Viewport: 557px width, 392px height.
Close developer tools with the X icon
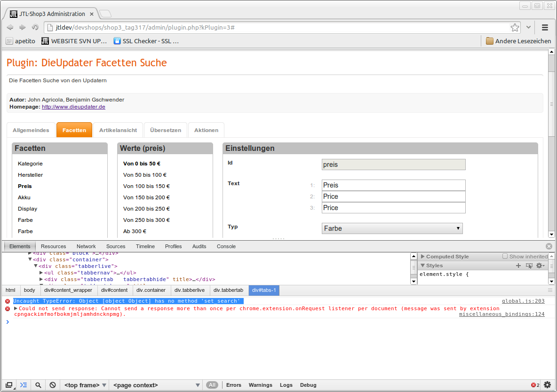(549, 246)
